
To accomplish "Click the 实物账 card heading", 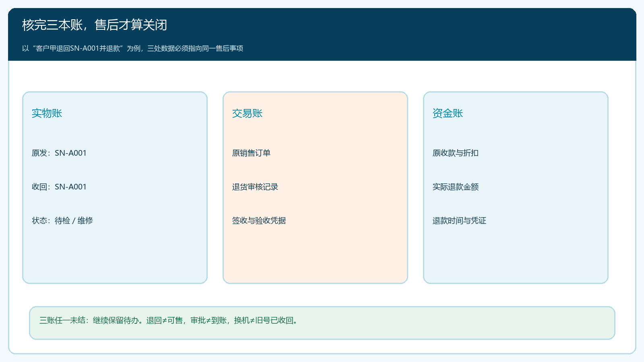I will [x=47, y=113].
